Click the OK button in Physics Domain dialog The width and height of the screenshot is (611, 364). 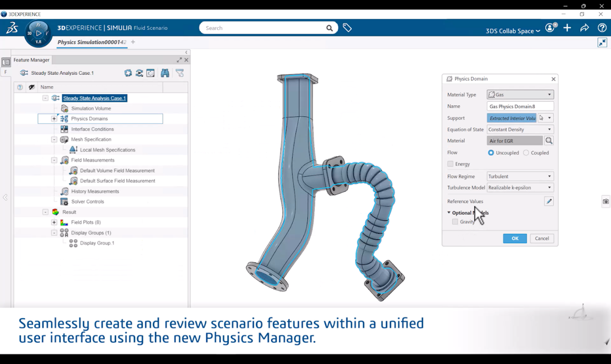click(514, 238)
